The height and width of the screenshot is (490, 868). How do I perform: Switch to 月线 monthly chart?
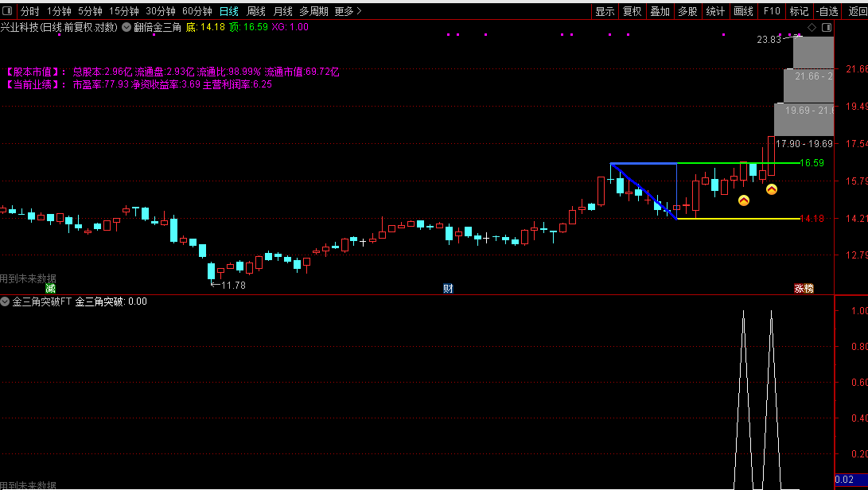point(283,11)
